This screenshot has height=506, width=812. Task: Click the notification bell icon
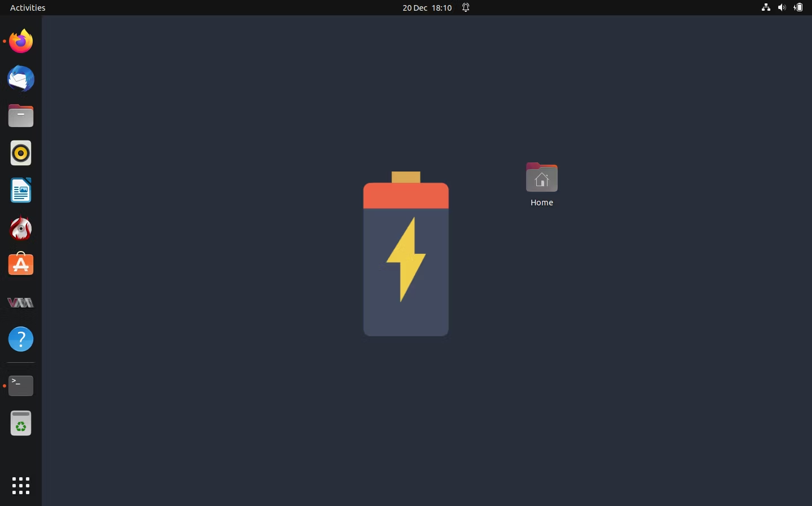(x=466, y=7)
